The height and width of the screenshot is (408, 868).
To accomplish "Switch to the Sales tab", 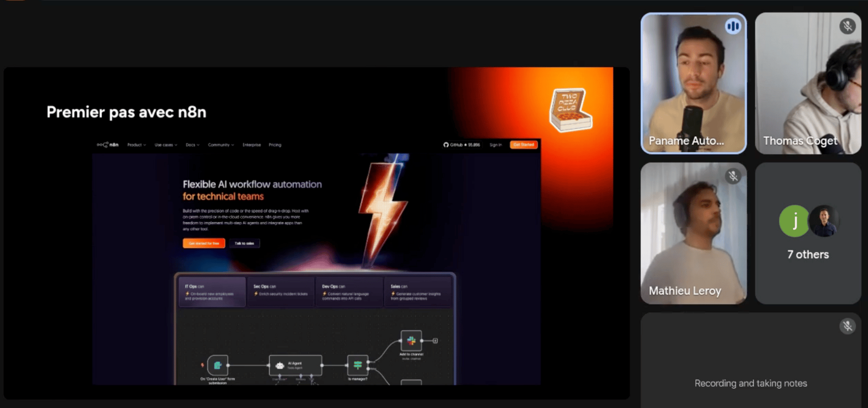I will tap(418, 292).
